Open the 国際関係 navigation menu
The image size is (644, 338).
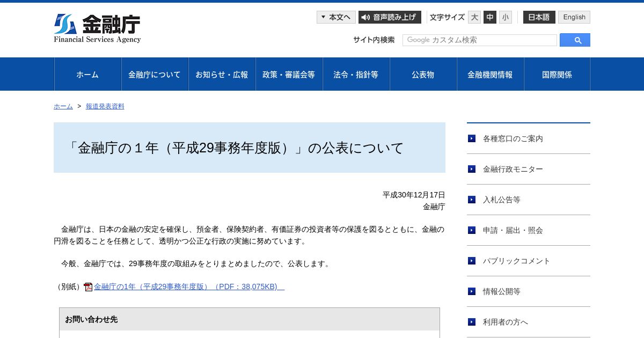[x=557, y=75]
